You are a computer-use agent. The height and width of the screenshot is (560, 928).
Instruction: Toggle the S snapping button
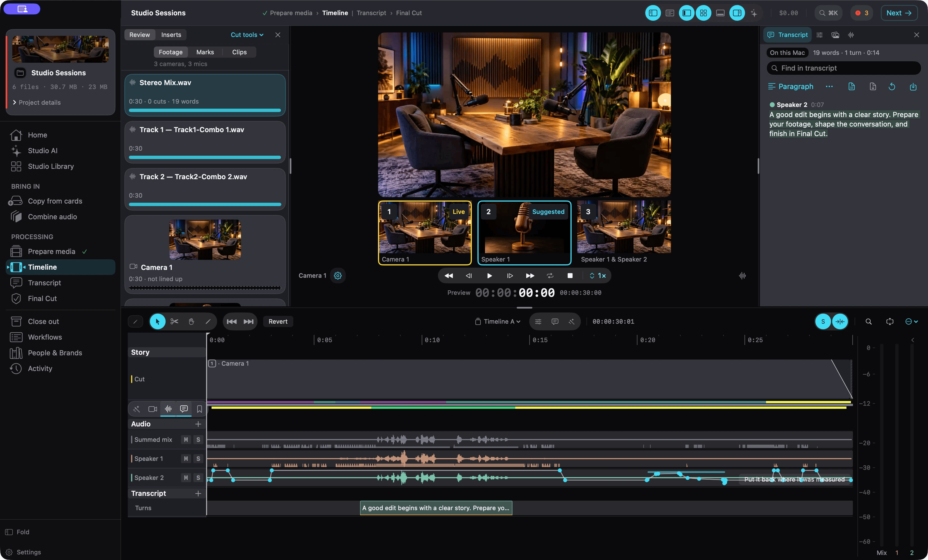pyautogui.click(x=823, y=321)
